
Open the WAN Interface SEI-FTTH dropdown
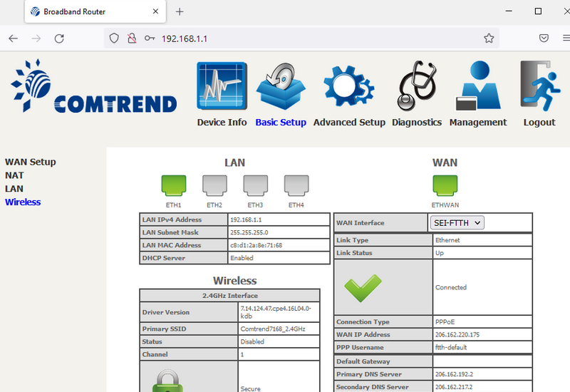pos(457,223)
